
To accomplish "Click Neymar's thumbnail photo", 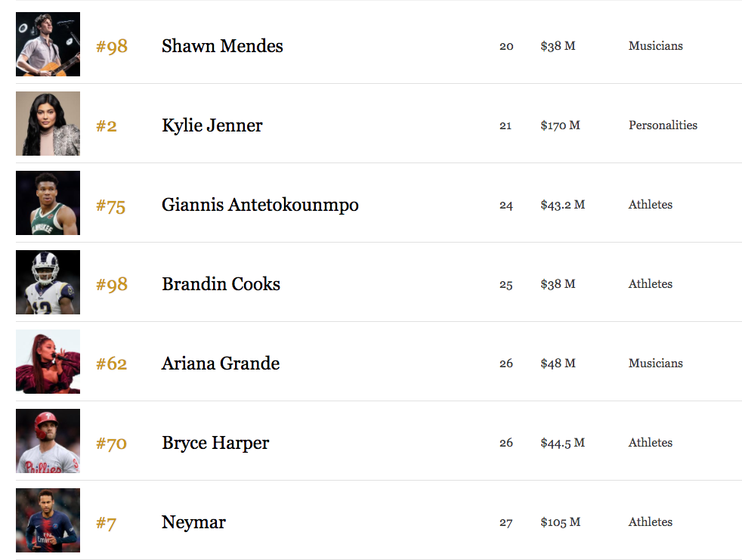I will [48, 521].
